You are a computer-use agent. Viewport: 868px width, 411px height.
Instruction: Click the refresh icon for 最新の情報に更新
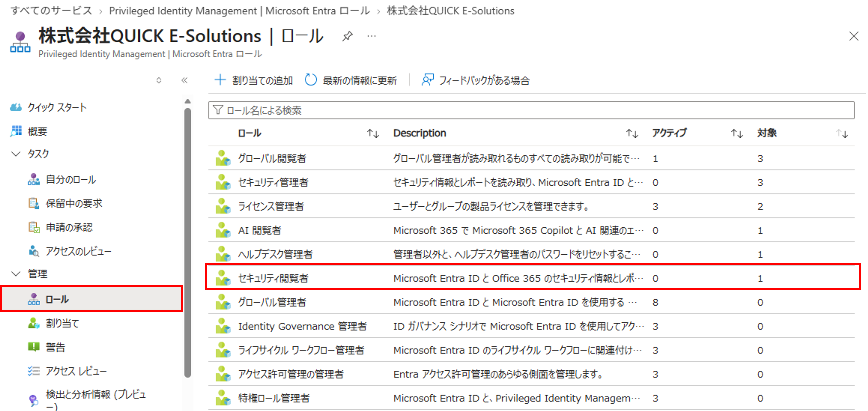(311, 80)
